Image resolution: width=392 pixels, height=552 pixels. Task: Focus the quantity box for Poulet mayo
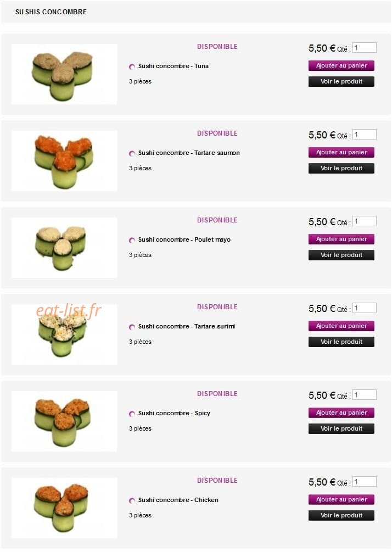pyautogui.click(x=365, y=221)
